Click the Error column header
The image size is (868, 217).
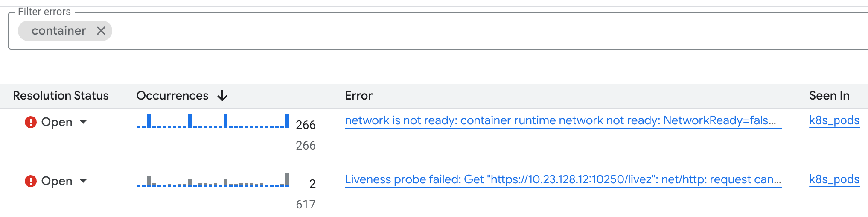[x=358, y=96]
